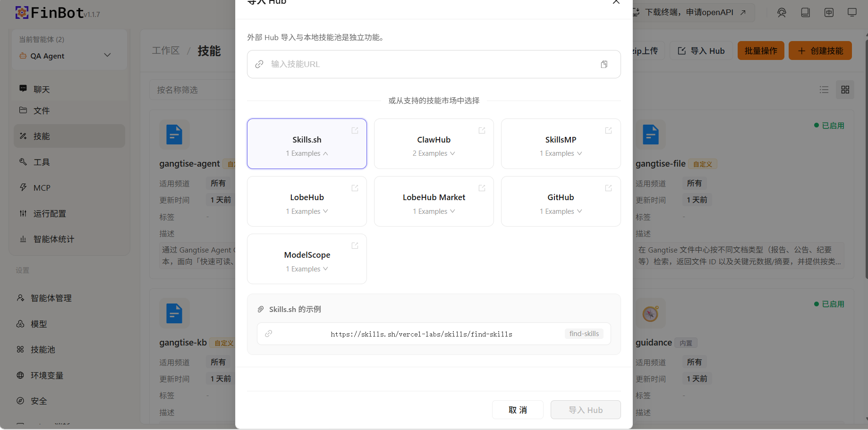Click the 导入 Hub confirm button in dialog
The image size is (868, 430).
tap(586, 410)
